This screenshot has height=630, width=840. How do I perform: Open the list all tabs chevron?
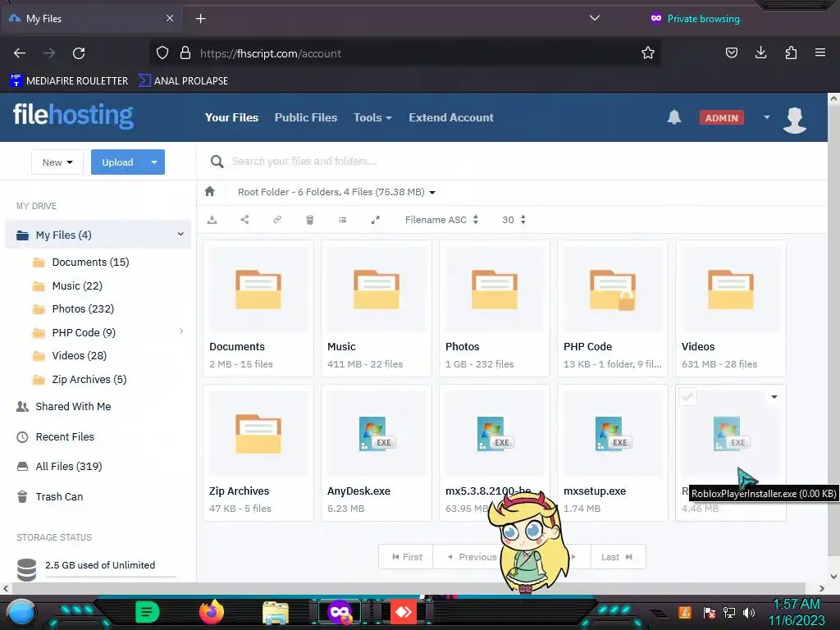[x=594, y=18]
